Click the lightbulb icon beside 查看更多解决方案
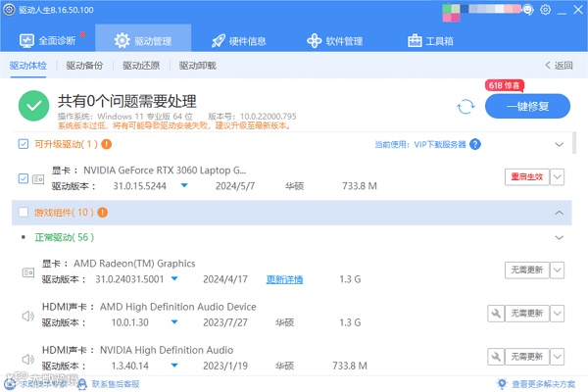Image resolution: width=588 pixels, height=392 pixels. coord(502,384)
